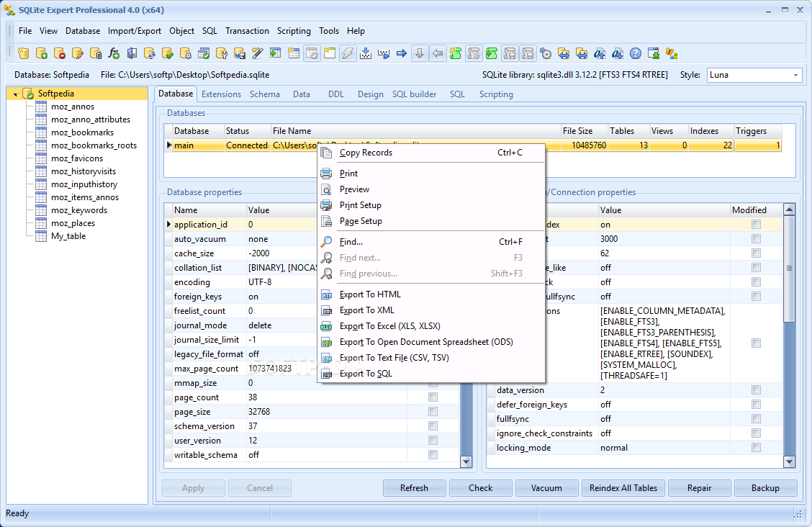Screen dimensions: 812x527
Task: Click the Refresh button
Action: pos(415,488)
